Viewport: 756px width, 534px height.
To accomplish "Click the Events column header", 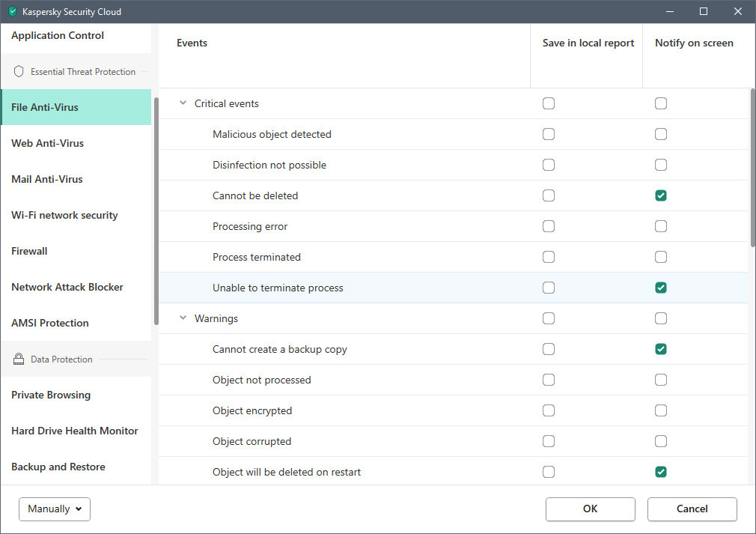I will click(x=192, y=43).
